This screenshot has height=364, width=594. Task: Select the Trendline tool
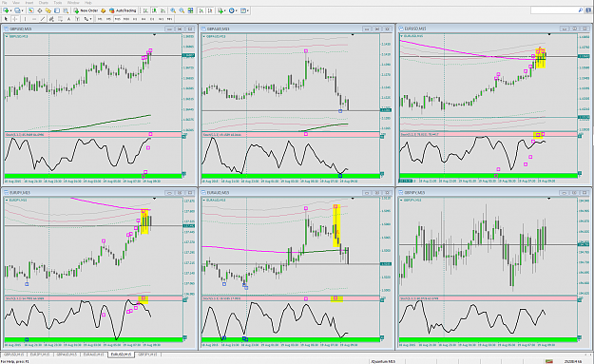(x=43, y=19)
